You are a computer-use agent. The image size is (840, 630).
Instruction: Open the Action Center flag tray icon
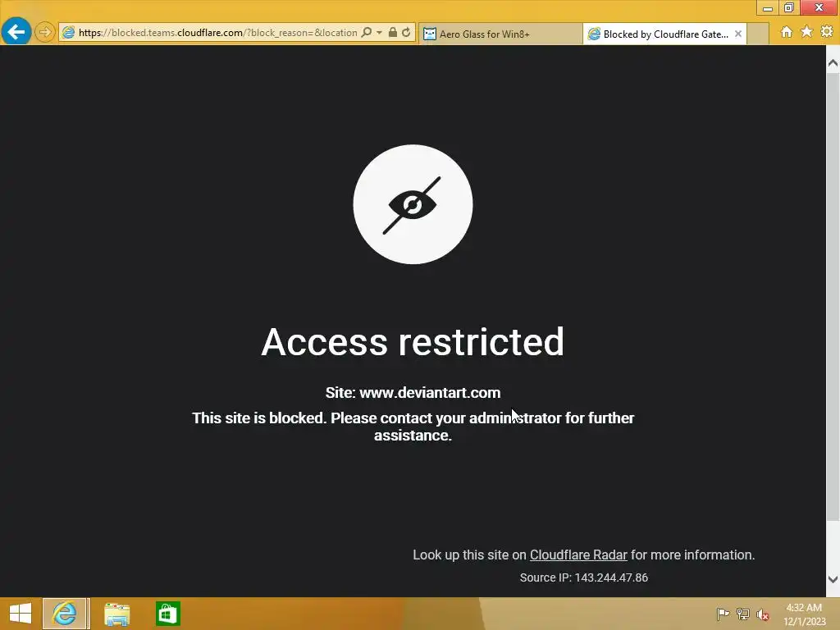723,614
